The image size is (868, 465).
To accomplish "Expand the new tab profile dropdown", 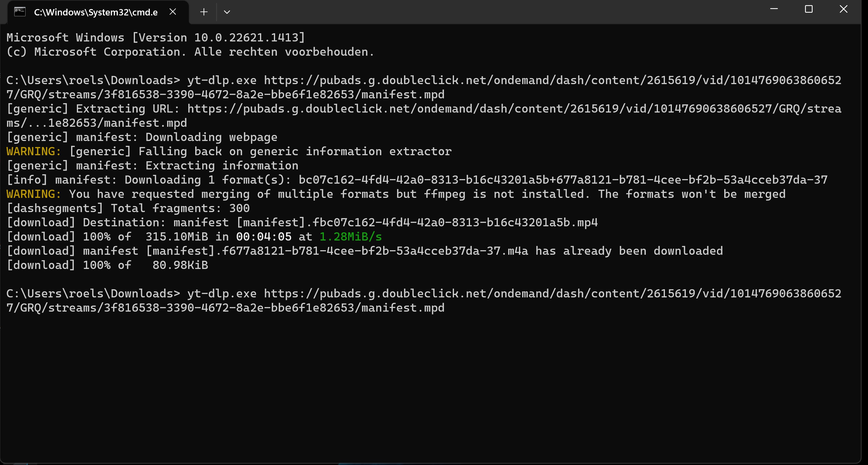I will [x=227, y=12].
